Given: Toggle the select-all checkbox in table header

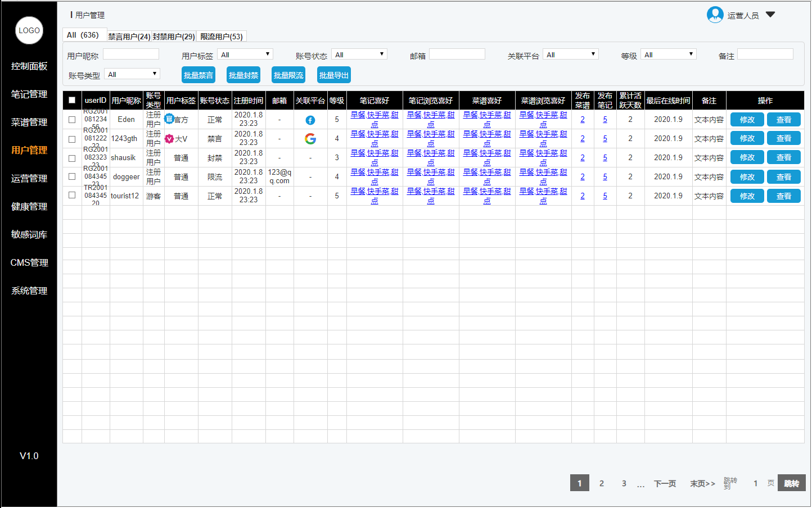Looking at the screenshot, I should click(72, 101).
